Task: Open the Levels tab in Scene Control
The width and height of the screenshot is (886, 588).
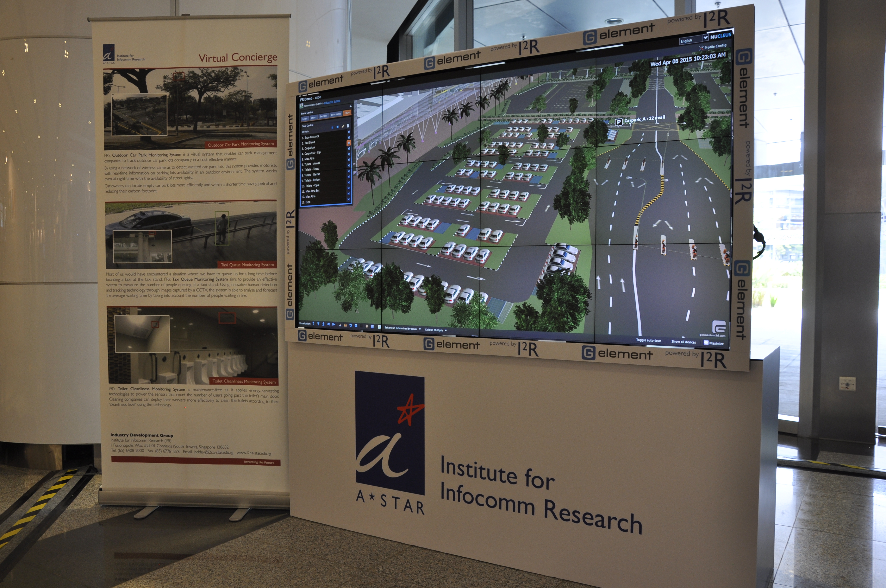Action: coord(305,119)
